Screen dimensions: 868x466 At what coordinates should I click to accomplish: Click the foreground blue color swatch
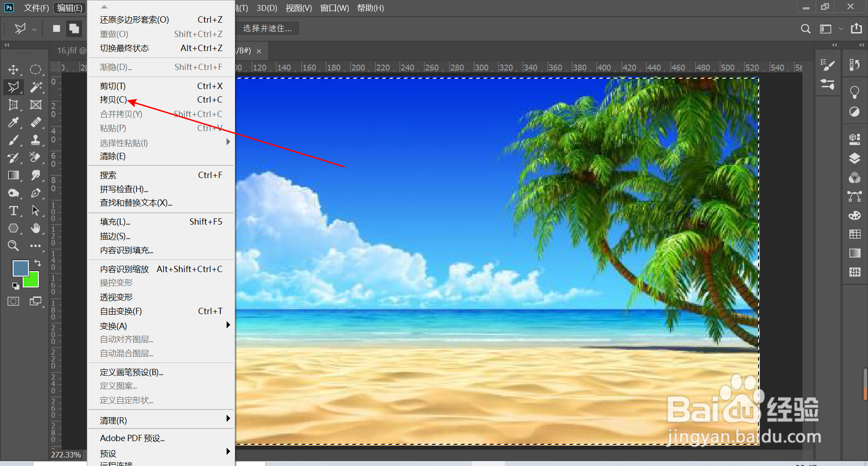point(20,268)
